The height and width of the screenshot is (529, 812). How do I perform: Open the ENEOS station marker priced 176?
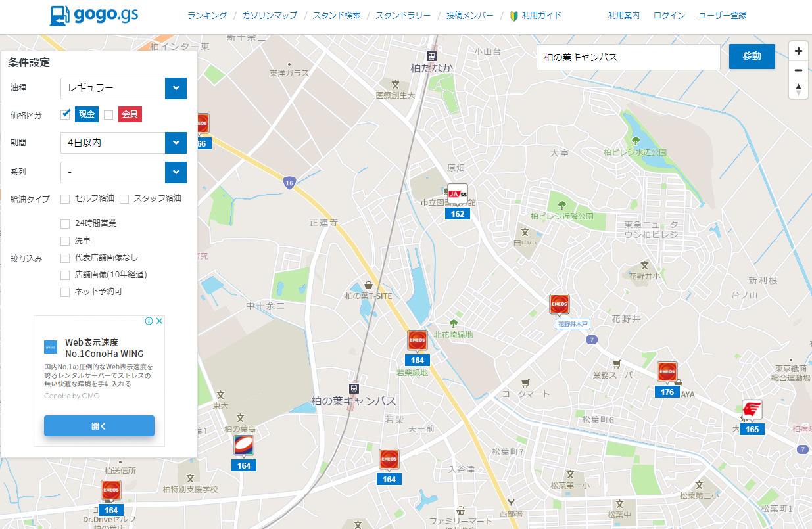(667, 373)
